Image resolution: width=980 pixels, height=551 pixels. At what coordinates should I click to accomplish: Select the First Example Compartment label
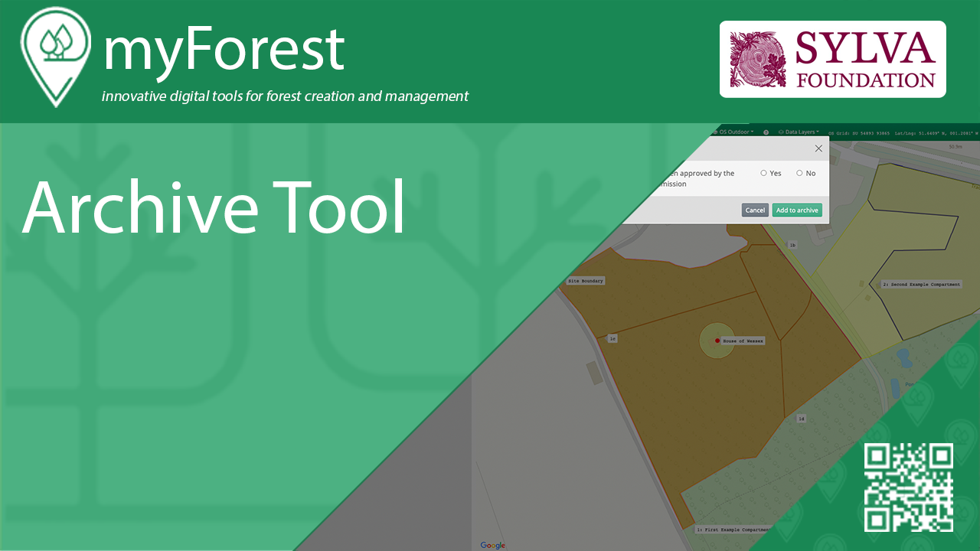point(732,529)
